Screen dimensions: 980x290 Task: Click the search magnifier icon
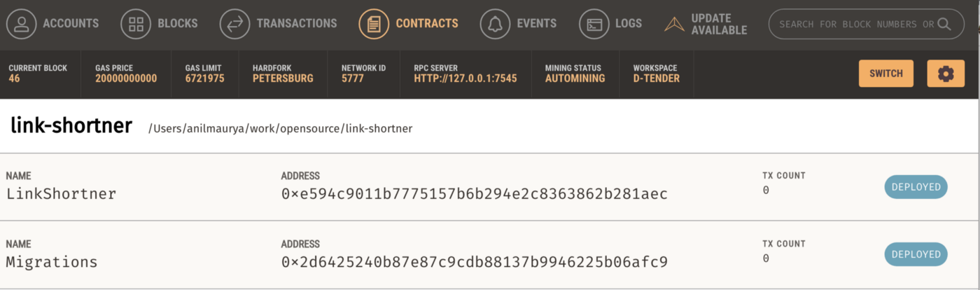pyautogui.click(x=944, y=24)
